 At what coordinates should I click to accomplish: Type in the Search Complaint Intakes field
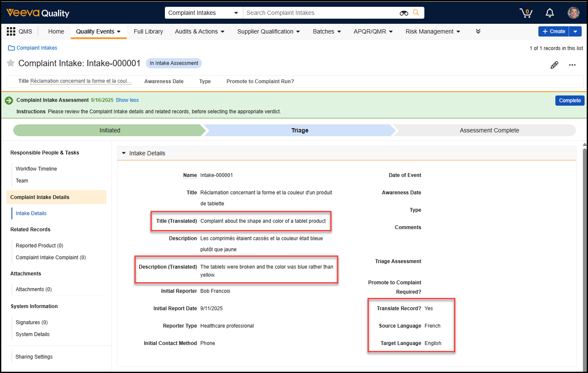click(x=320, y=13)
